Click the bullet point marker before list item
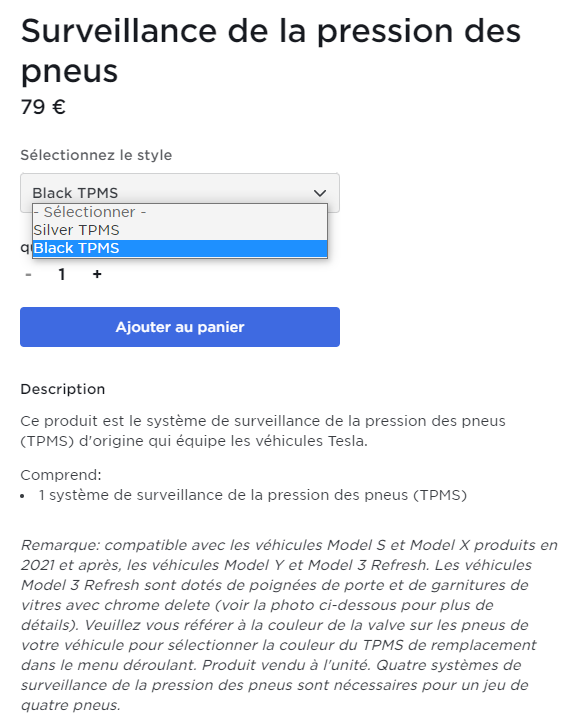 point(23,496)
